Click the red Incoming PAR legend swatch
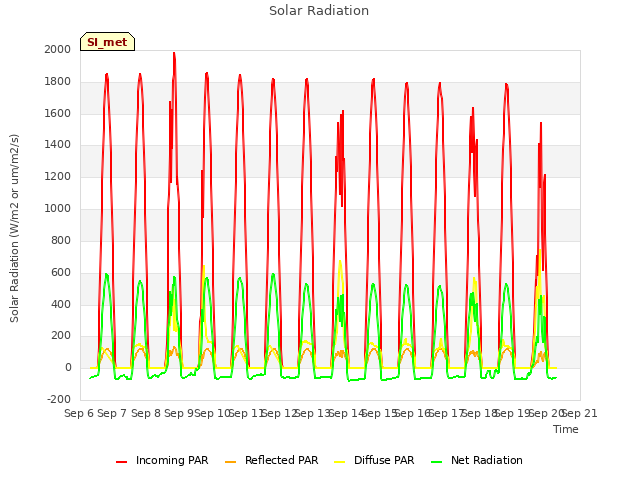The image size is (640, 480). 121,462
